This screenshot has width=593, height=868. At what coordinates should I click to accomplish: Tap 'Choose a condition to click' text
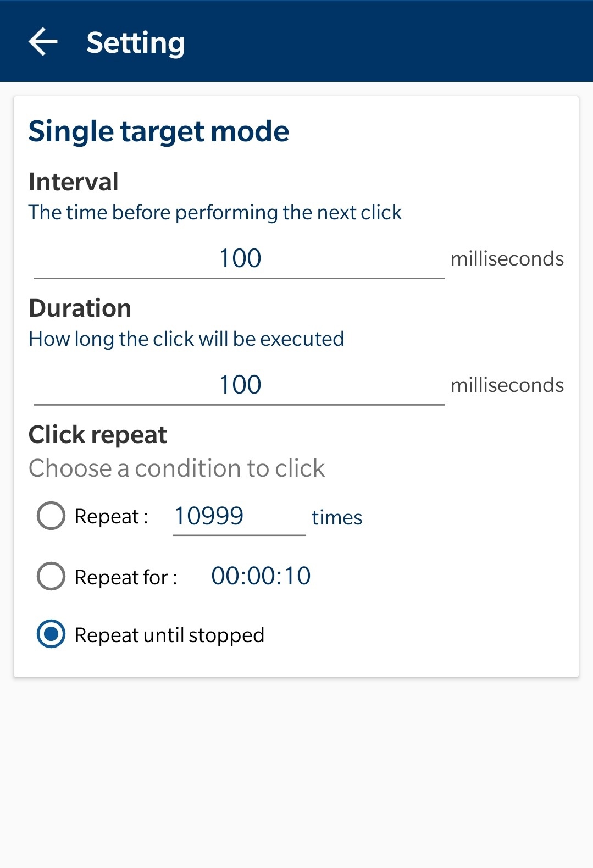coord(176,468)
